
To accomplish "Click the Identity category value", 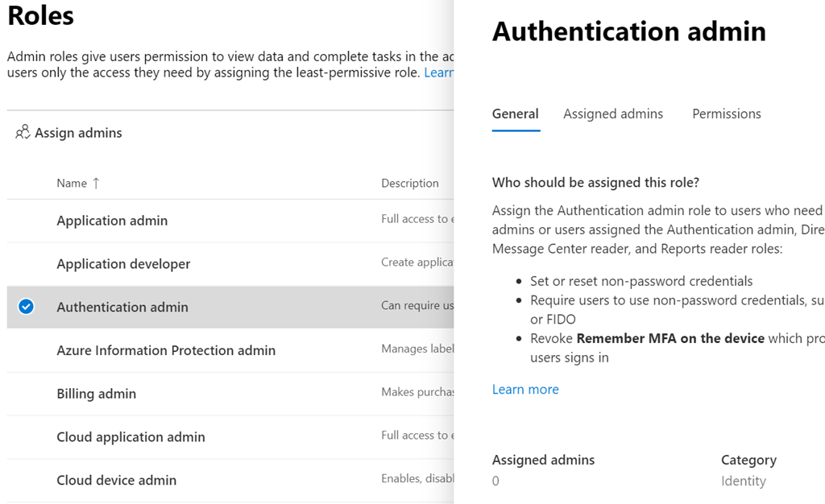I will pyautogui.click(x=743, y=481).
